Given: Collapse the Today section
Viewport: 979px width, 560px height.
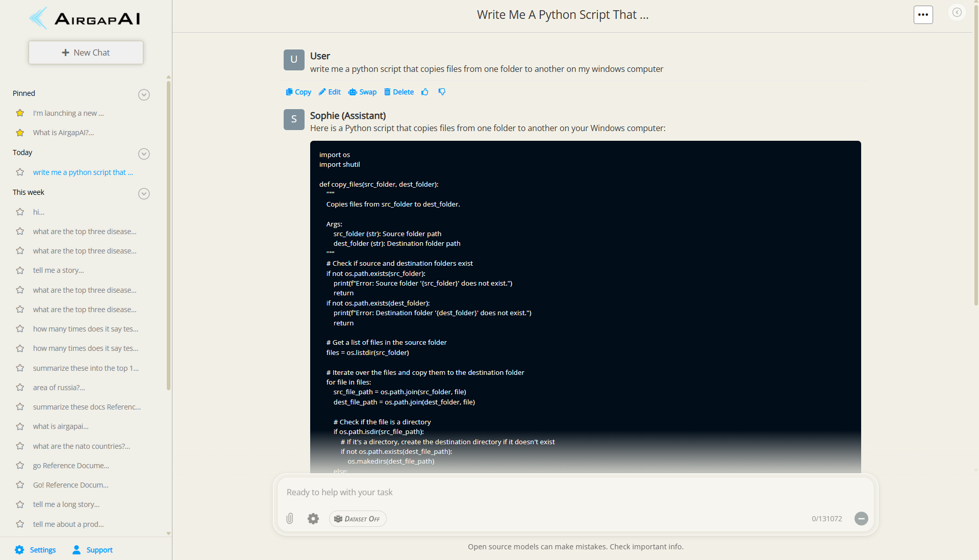Looking at the screenshot, I should click(x=144, y=154).
